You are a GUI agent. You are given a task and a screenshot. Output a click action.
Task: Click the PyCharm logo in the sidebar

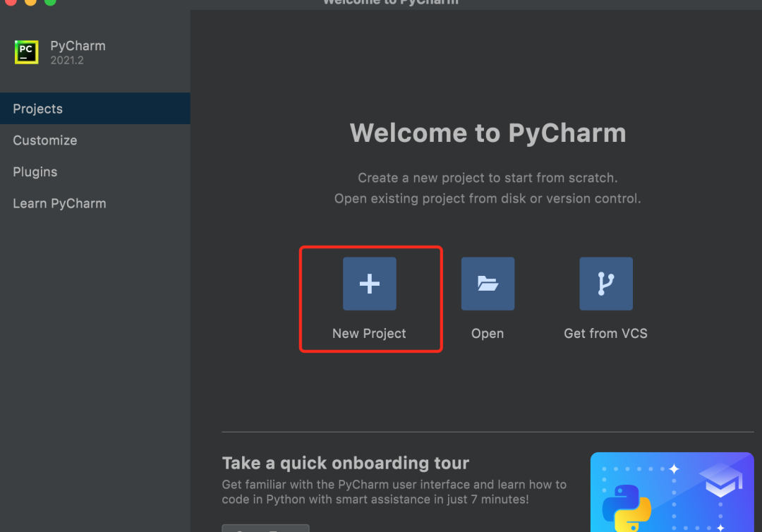coord(26,52)
